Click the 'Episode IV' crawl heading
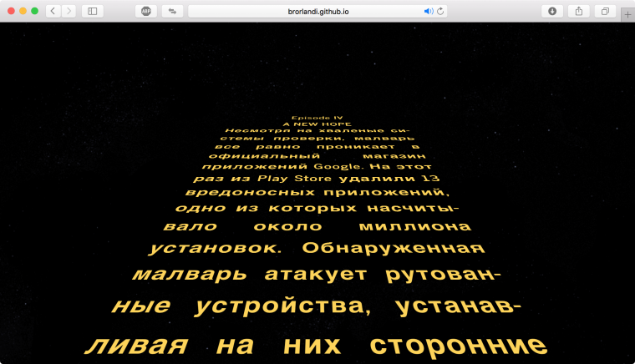635x364 pixels. (x=317, y=118)
